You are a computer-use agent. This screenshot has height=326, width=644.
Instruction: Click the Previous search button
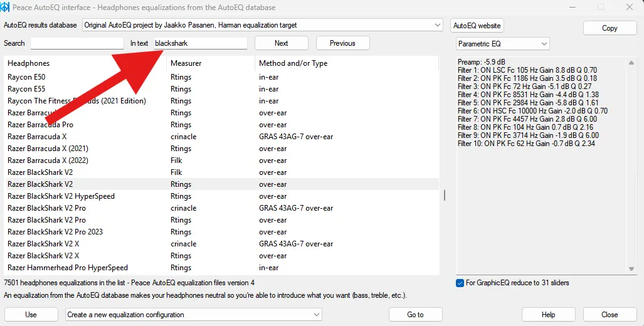click(x=342, y=43)
